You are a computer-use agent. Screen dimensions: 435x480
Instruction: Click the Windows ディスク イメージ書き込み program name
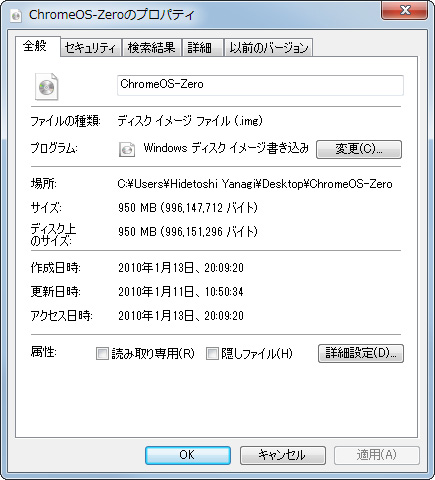point(226,148)
